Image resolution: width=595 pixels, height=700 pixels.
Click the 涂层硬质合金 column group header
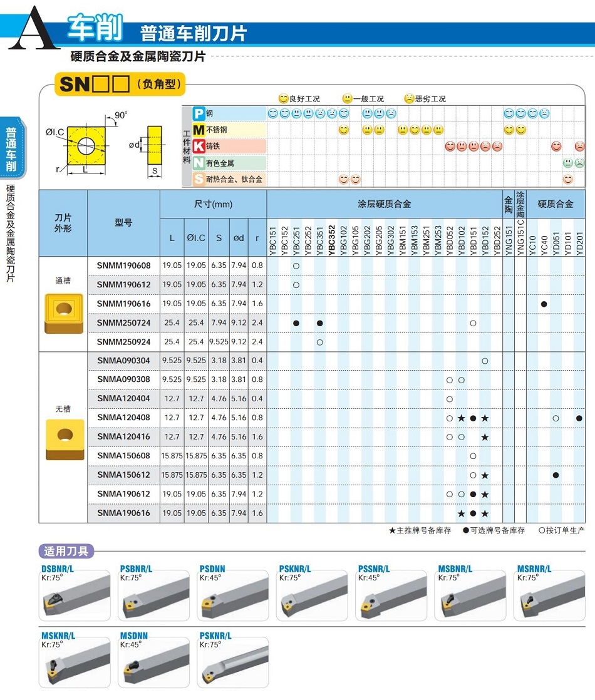(384, 204)
